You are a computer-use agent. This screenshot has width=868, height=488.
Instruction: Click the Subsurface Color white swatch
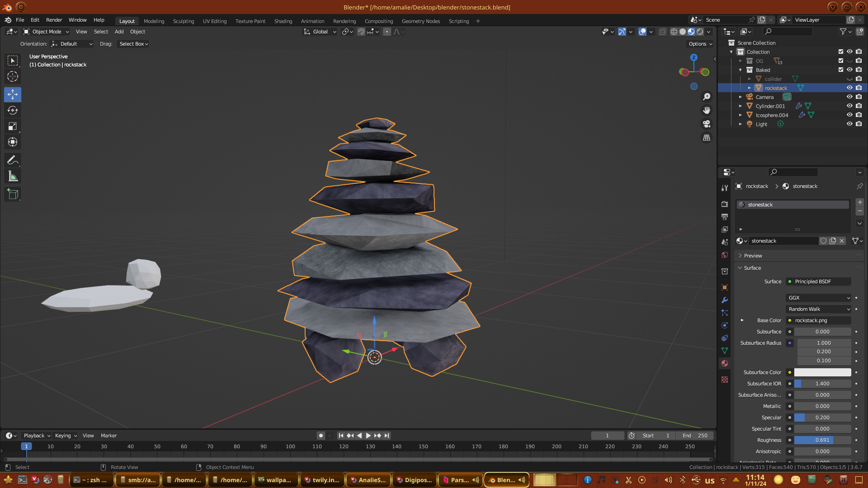pyautogui.click(x=822, y=372)
